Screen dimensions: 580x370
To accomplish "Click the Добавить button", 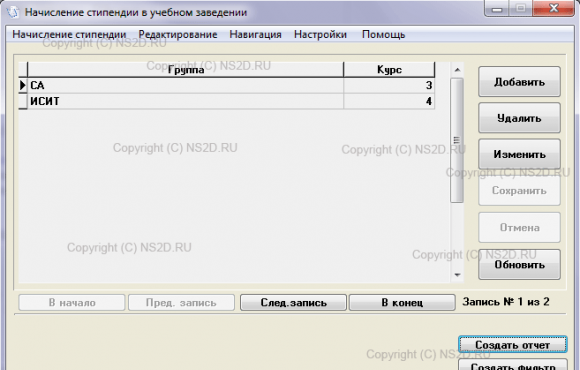I will point(519,82).
